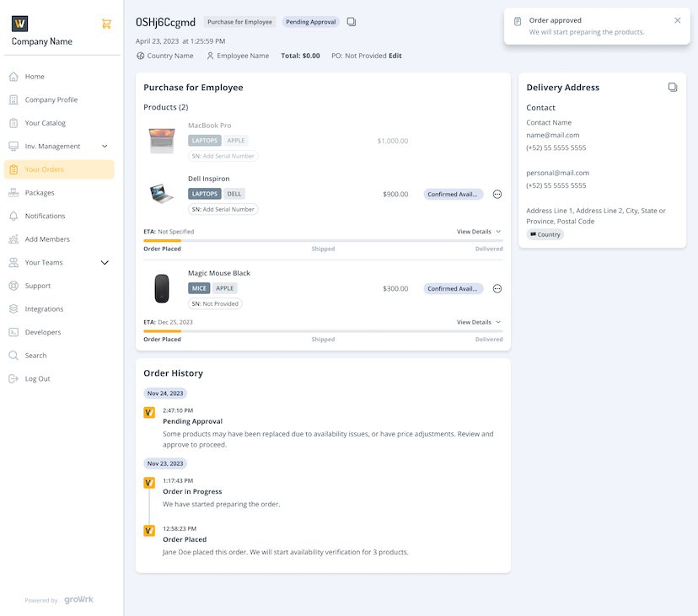Click the Home icon in sidebar
This screenshot has width=698, height=616.
click(x=13, y=77)
